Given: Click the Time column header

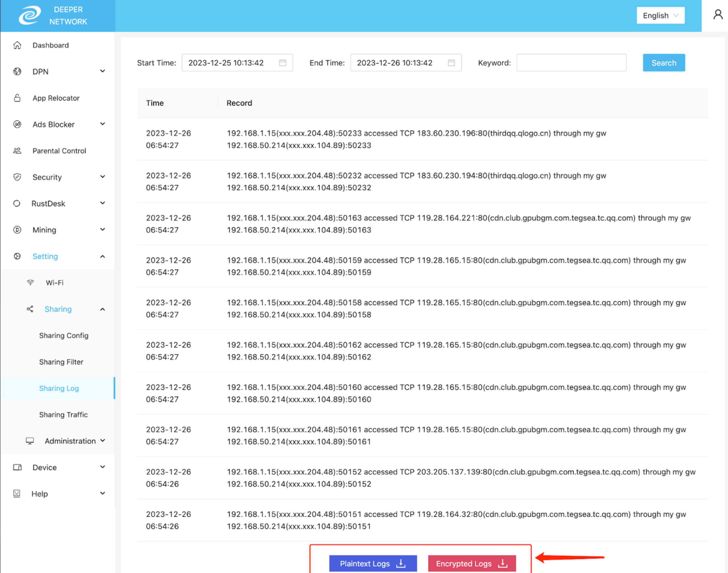Looking at the screenshot, I should tap(155, 103).
